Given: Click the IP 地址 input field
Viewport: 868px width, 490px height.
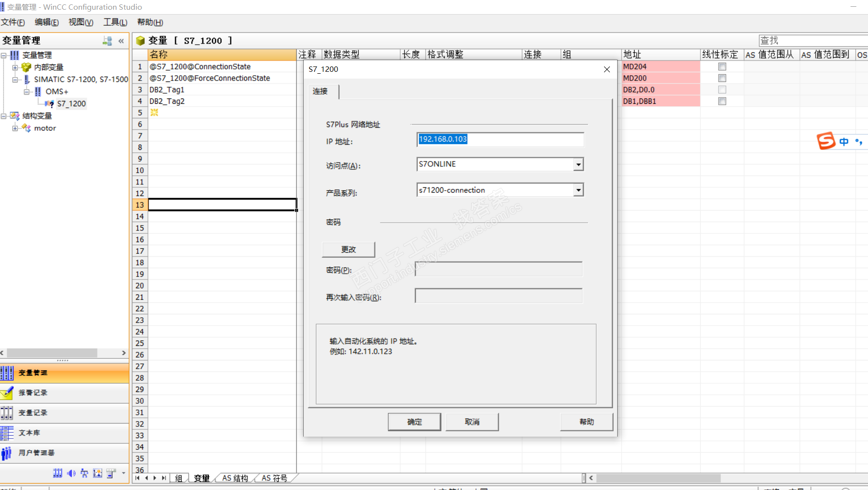Looking at the screenshot, I should [500, 140].
